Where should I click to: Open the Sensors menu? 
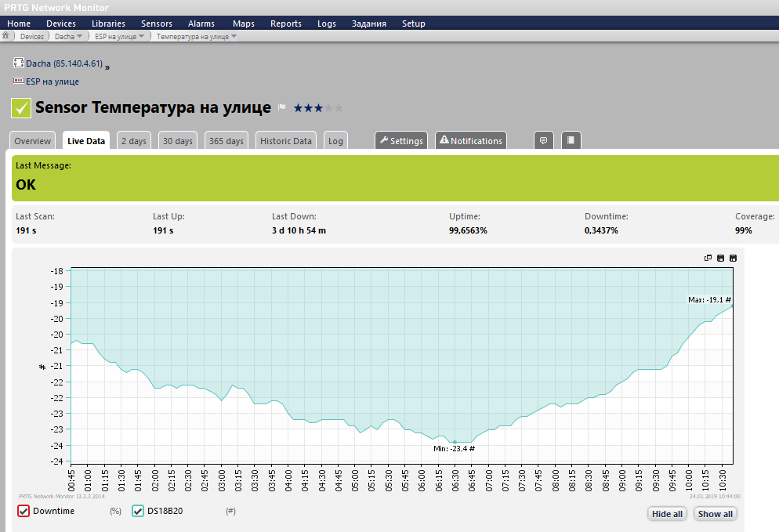tap(157, 24)
